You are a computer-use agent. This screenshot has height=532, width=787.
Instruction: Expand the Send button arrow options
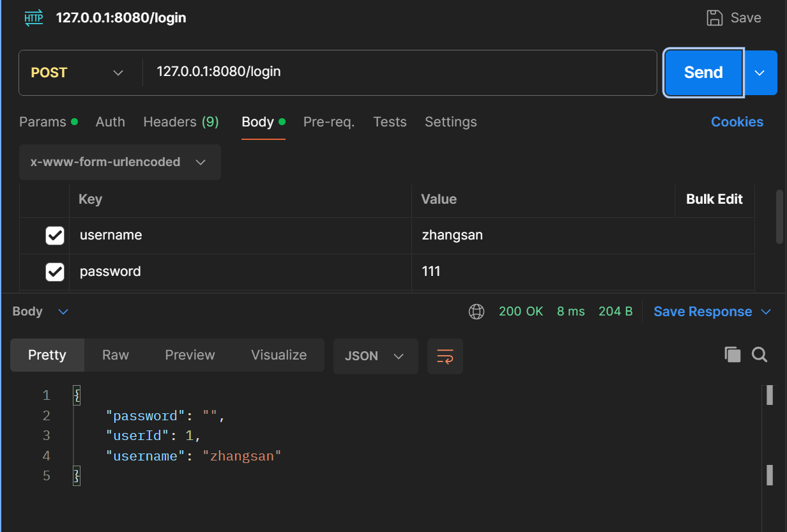pyautogui.click(x=760, y=73)
